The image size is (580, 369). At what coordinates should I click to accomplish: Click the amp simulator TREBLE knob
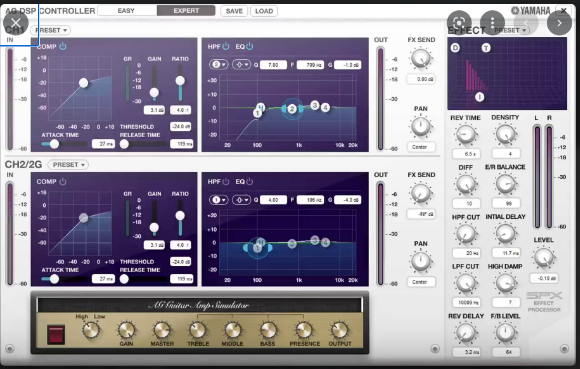click(x=198, y=330)
